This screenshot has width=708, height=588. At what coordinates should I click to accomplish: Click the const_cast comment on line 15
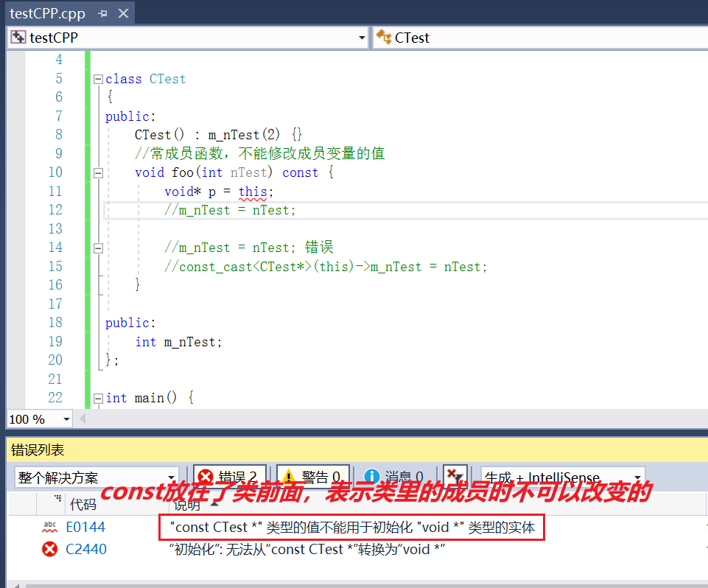click(326, 267)
